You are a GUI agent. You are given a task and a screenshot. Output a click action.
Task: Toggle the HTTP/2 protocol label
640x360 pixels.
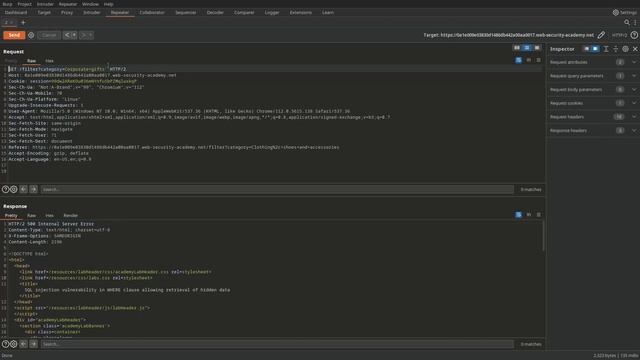(x=619, y=35)
